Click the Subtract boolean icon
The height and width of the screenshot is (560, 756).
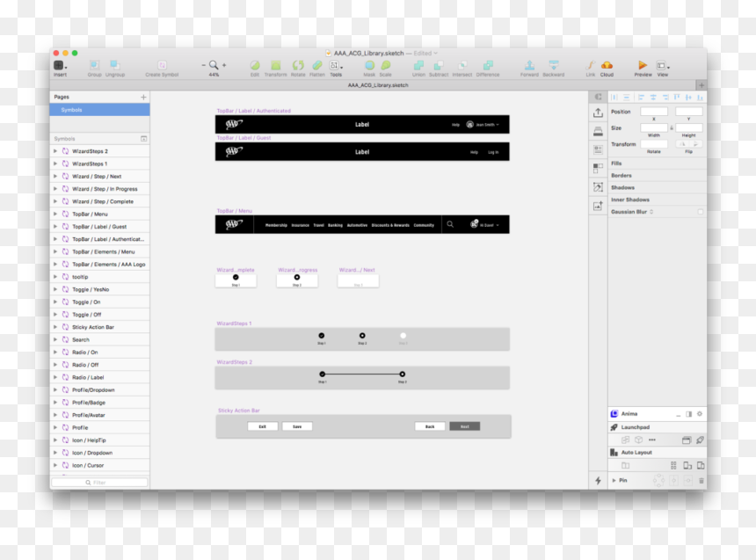439,65
